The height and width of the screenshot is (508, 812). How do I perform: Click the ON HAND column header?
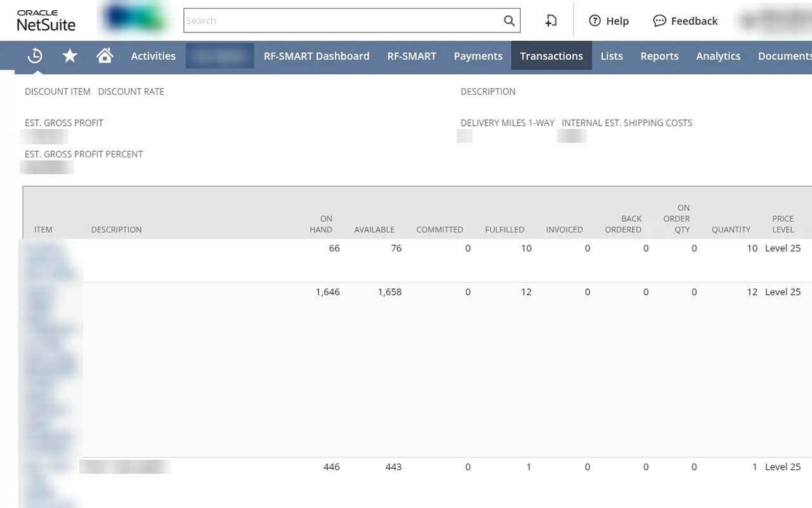(321, 224)
